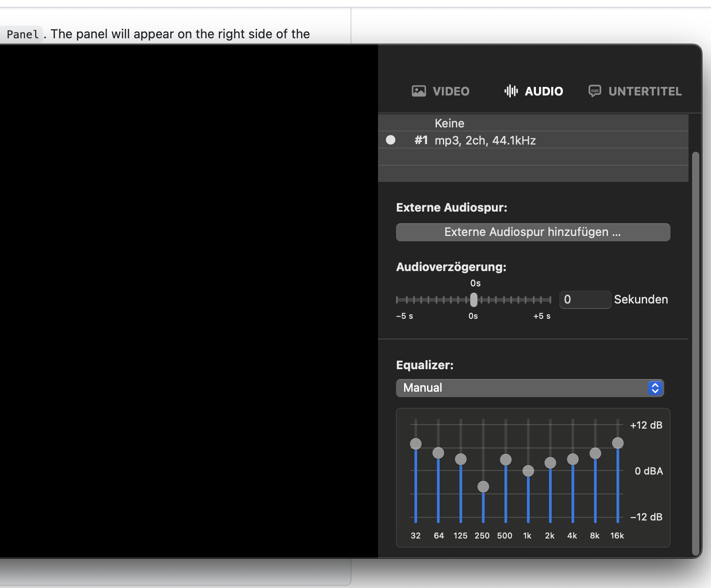
Task: Click the Audioverzögerung slider handle
Action: click(x=473, y=300)
